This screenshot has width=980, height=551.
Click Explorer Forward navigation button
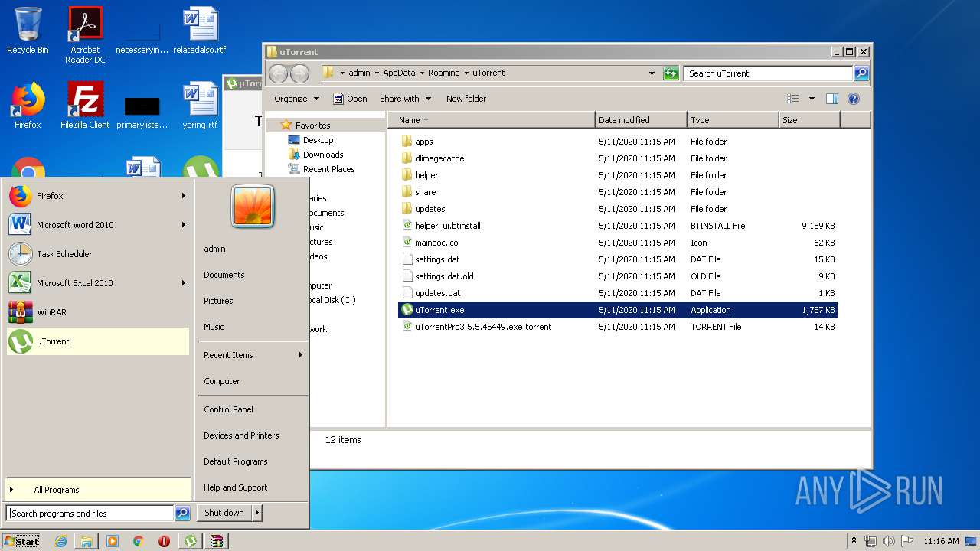pyautogui.click(x=299, y=73)
